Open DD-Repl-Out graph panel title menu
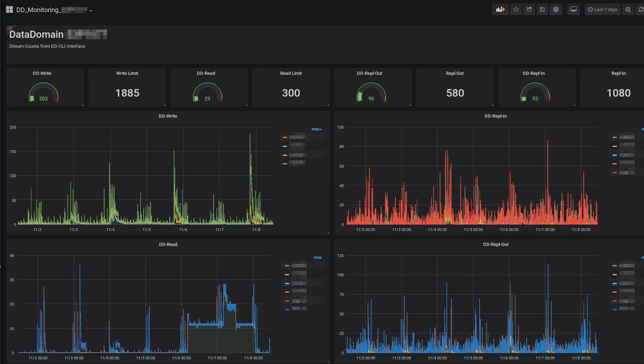 [496, 245]
